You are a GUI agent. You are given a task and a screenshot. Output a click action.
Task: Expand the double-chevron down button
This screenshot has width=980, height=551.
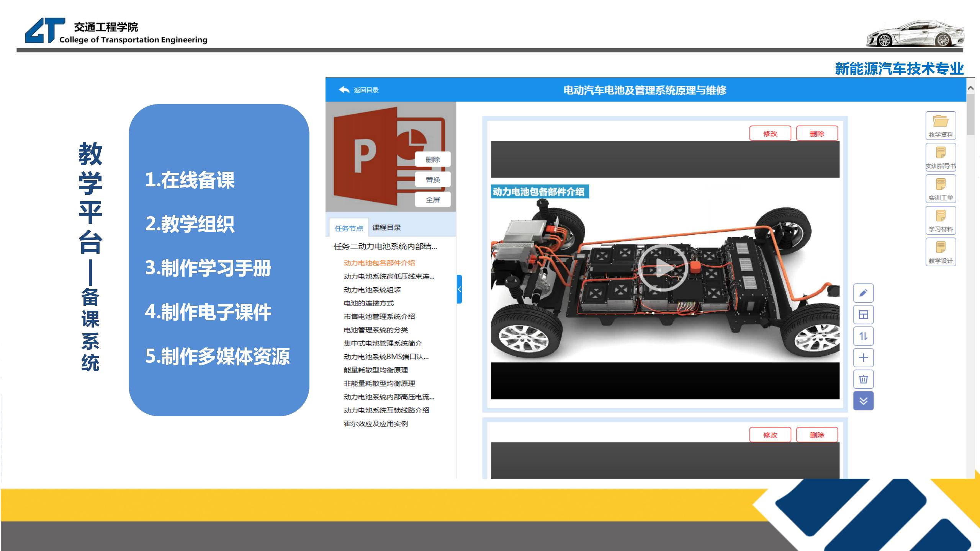click(863, 401)
